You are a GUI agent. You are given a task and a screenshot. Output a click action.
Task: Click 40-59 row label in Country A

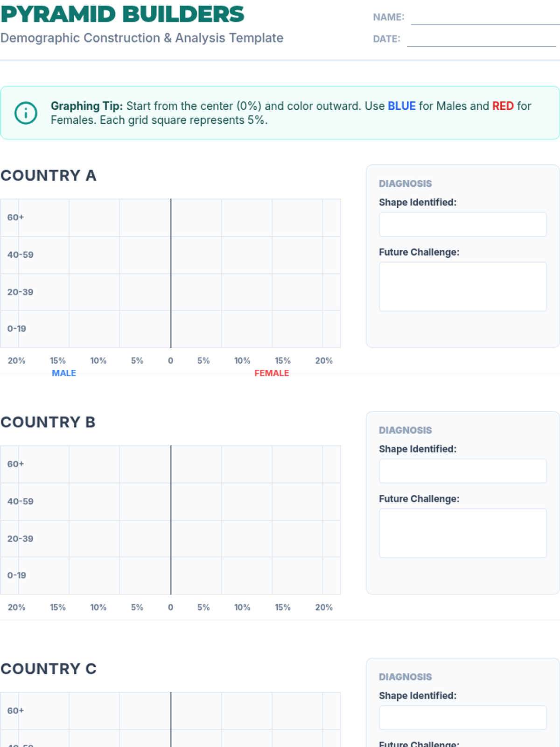click(20, 254)
